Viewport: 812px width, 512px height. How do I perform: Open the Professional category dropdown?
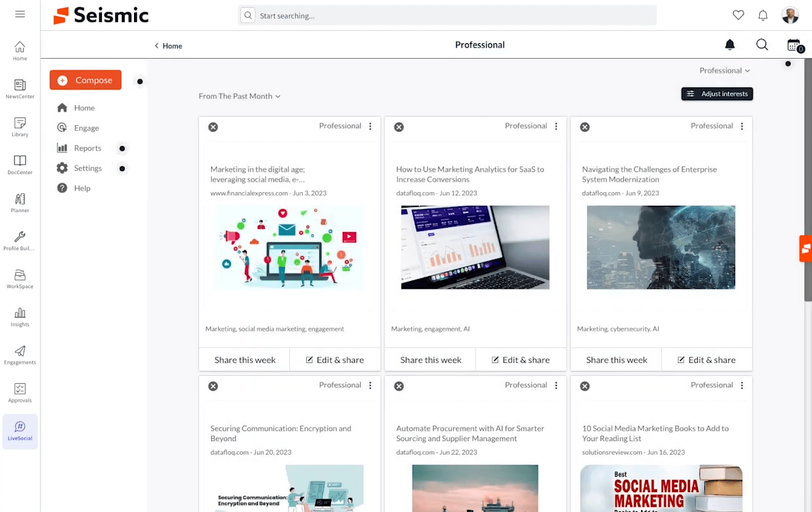pyautogui.click(x=724, y=70)
